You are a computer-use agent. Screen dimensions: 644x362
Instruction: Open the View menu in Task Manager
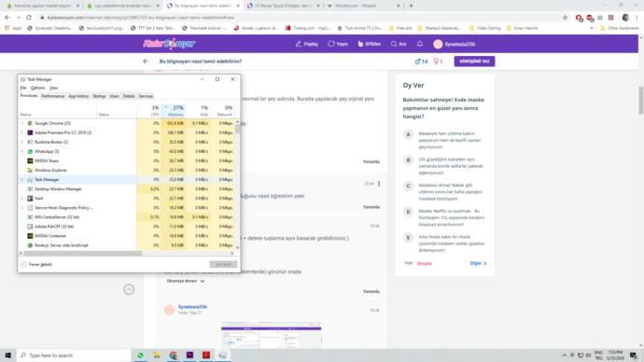pyautogui.click(x=54, y=88)
